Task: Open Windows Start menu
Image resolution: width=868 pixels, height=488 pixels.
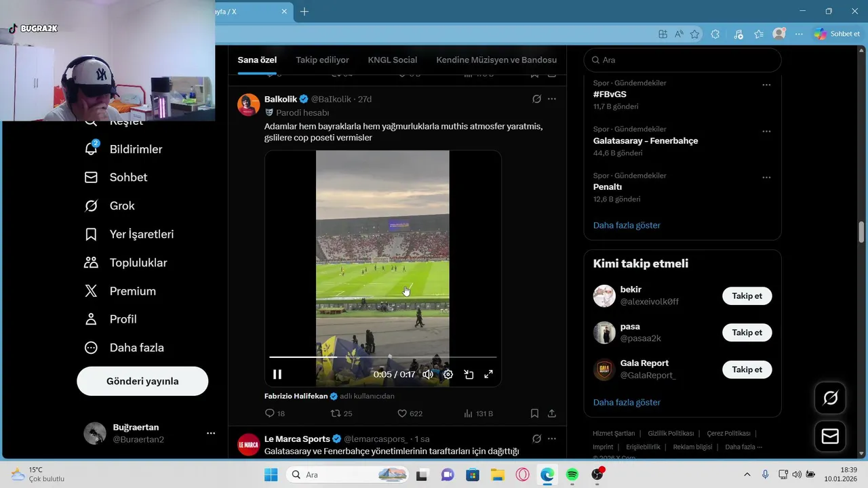Action: coord(271,474)
